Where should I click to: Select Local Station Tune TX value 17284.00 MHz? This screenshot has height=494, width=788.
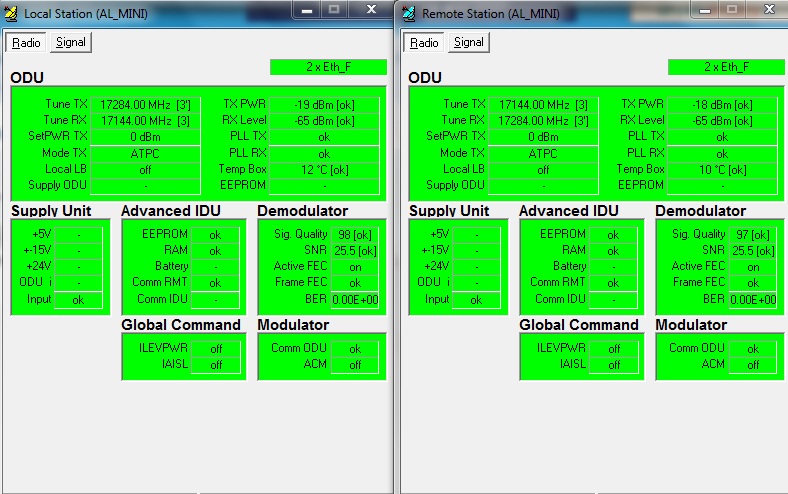tap(145, 105)
